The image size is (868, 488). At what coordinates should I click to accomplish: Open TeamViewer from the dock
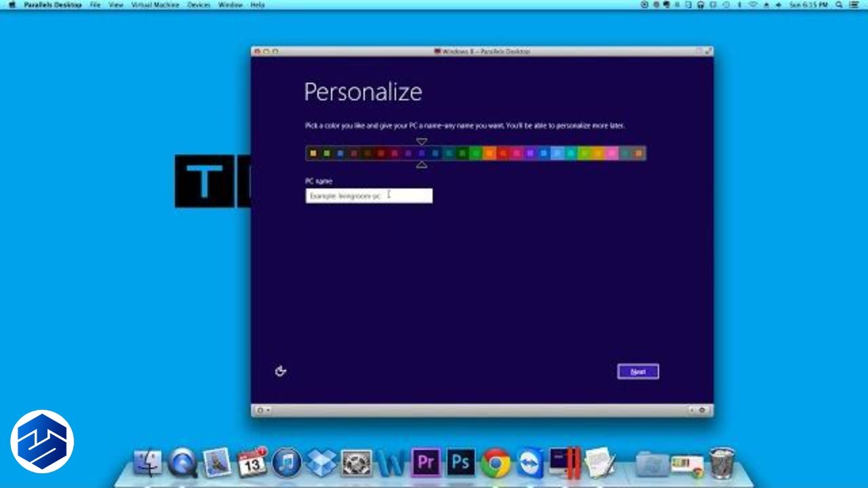[x=530, y=463]
